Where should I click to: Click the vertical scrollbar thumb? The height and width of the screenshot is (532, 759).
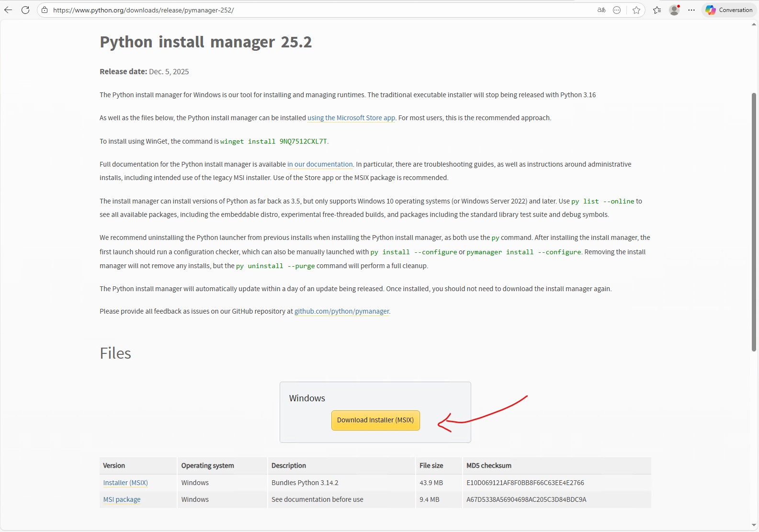pos(754,222)
